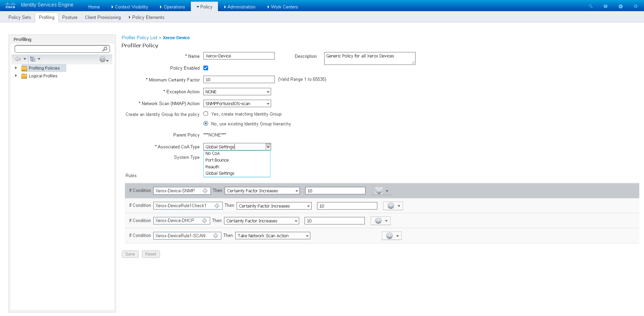
Task: Switch to the Posture tab
Action: [70, 18]
